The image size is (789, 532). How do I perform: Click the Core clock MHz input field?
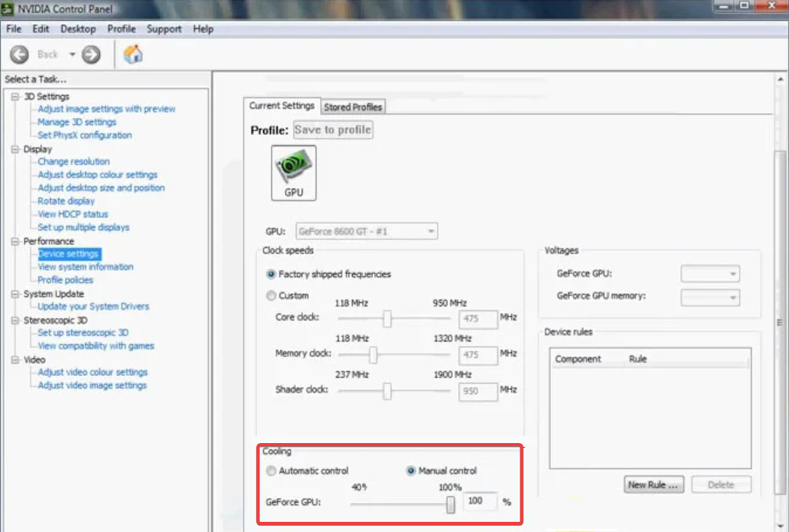pyautogui.click(x=478, y=319)
